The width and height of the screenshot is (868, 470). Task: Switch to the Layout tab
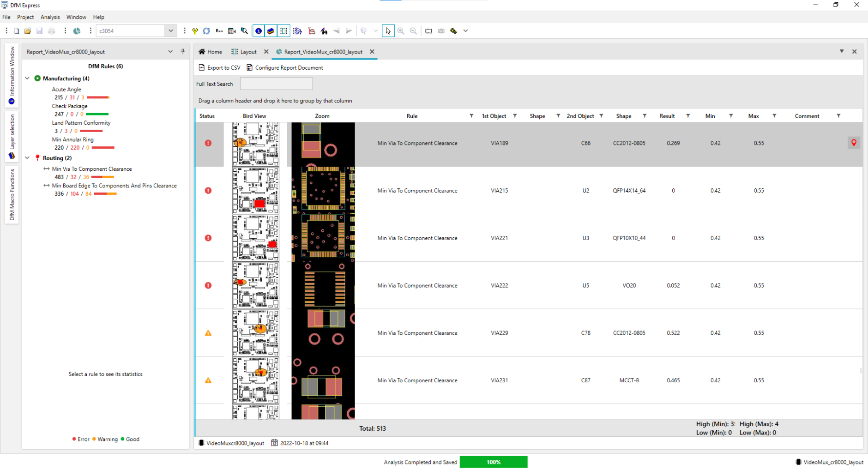pyautogui.click(x=248, y=52)
